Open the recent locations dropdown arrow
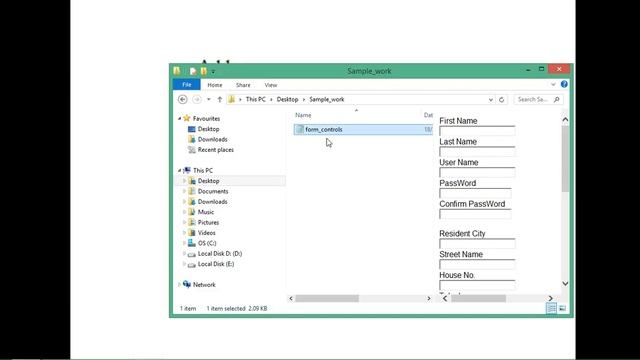The width and height of the screenshot is (640, 360). pyautogui.click(x=209, y=99)
